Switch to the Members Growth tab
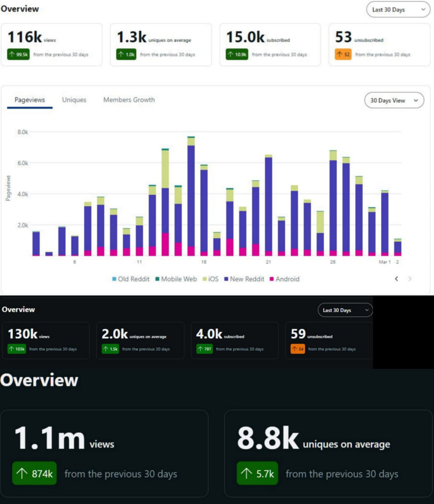This screenshot has height=504, width=434. [129, 100]
